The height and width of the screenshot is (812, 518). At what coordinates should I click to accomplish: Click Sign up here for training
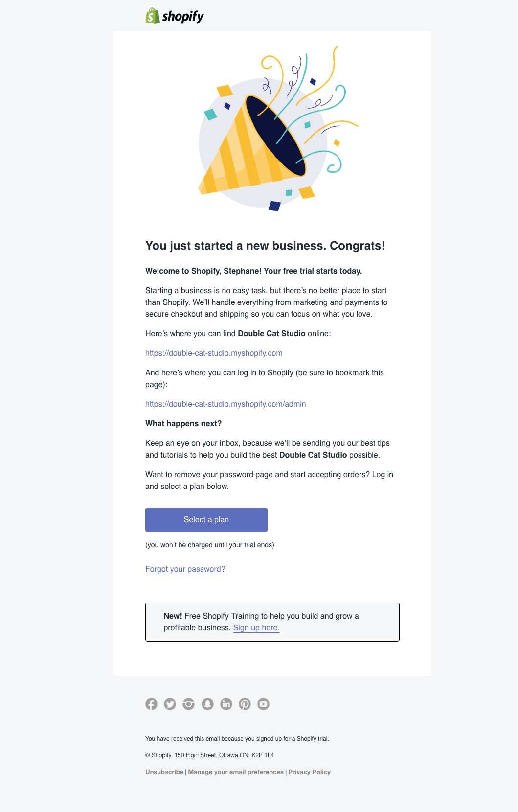256,627
